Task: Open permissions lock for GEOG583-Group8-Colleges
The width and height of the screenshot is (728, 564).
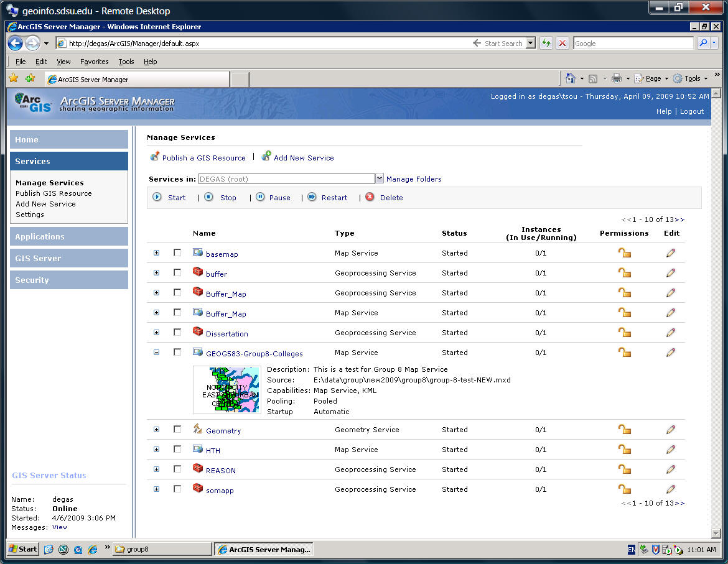Action: pos(625,353)
